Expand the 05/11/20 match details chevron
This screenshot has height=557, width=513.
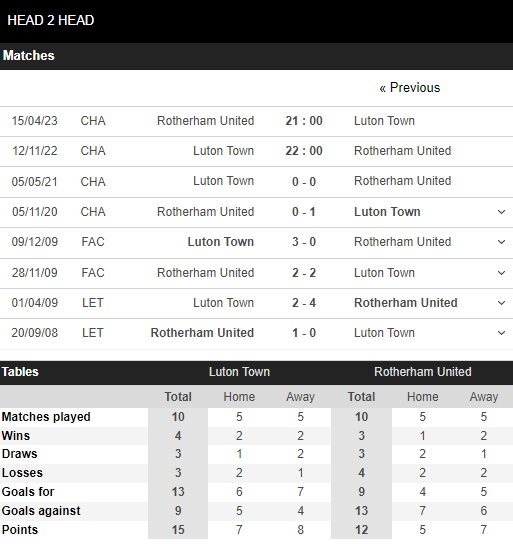501,212
